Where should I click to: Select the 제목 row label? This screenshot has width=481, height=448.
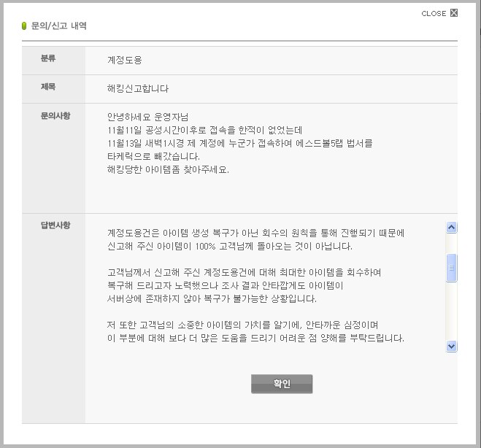click(x=48, y=87)
